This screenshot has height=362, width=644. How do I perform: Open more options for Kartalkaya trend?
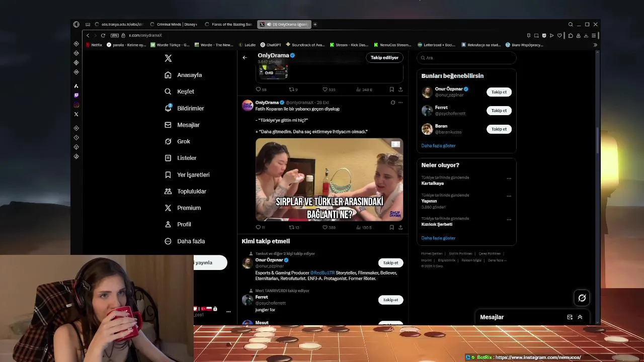click(509, 178)
